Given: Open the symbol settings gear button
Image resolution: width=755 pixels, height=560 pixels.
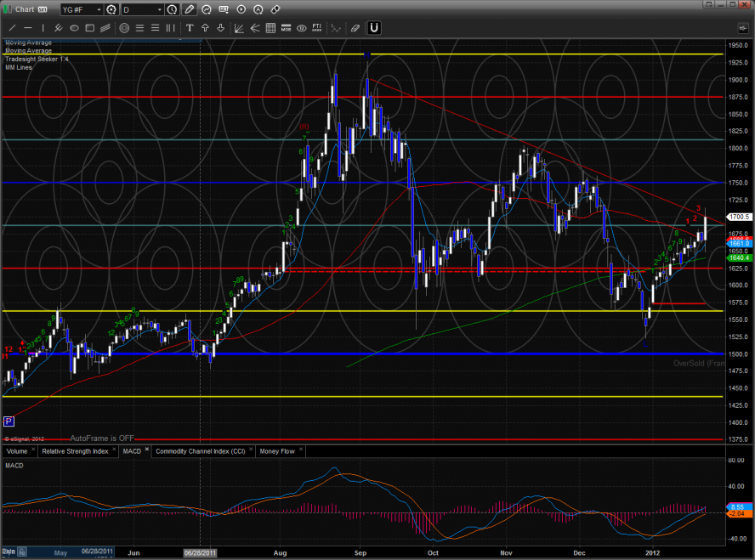Looking at the screenshot, I should (x=111, y=9).
